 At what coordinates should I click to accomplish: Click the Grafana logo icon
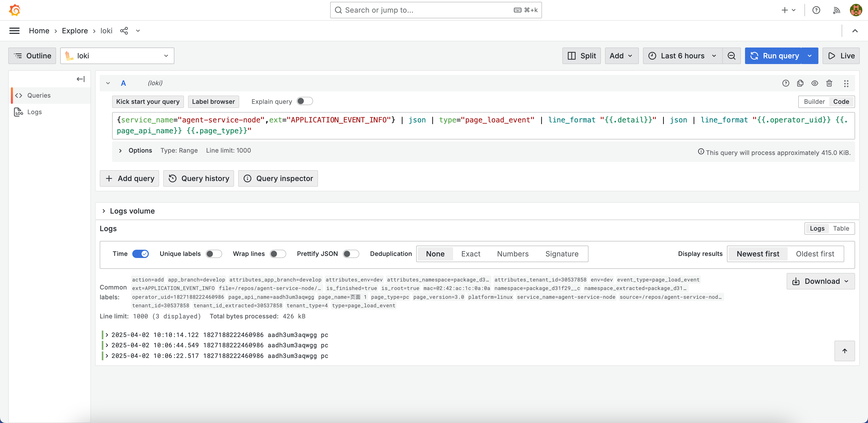click(14, 10)
